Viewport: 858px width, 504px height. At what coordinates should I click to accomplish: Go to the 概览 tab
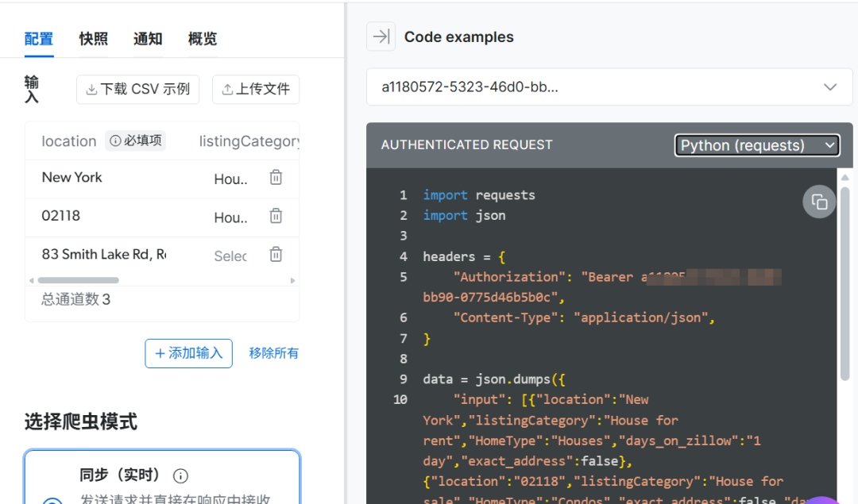(203, 38)
